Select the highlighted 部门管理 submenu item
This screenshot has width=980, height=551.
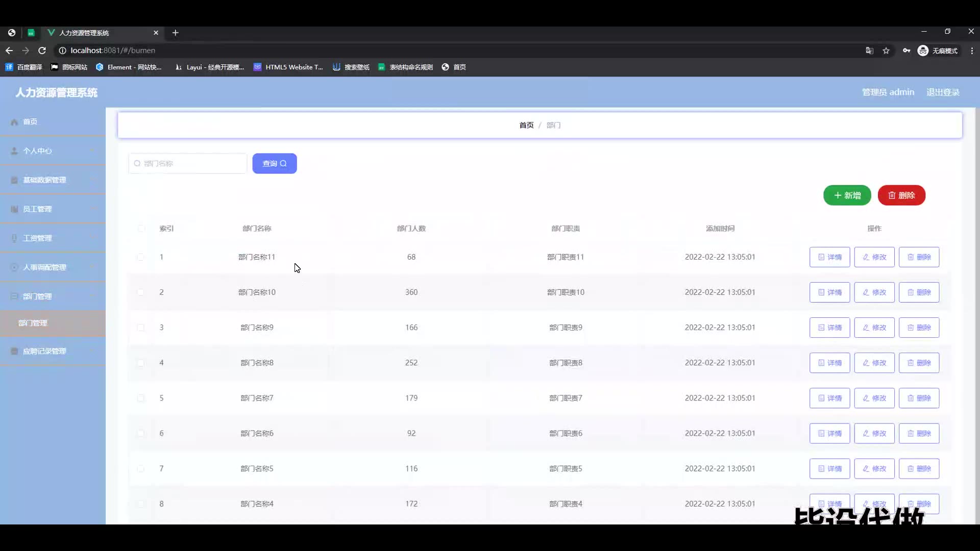(x=33, y=323)
